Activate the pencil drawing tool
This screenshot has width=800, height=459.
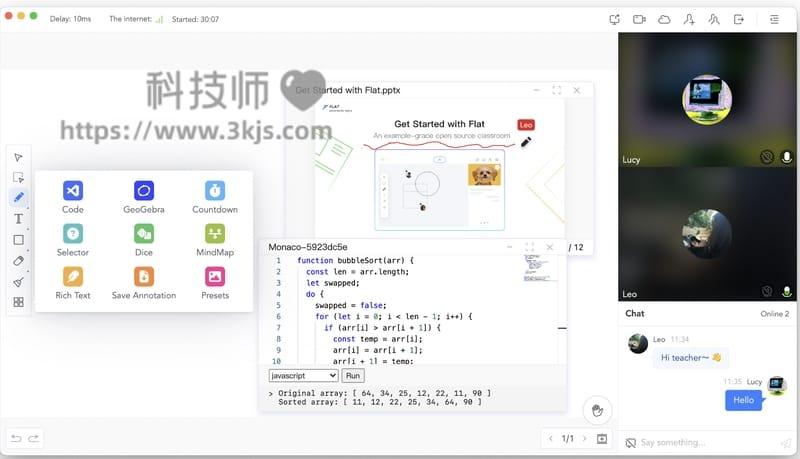(18, 197)
